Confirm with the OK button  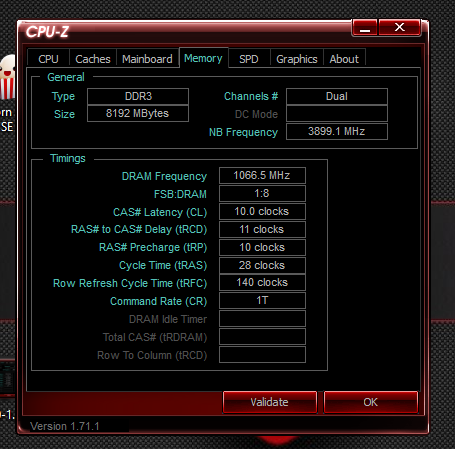tap(370, 402)
